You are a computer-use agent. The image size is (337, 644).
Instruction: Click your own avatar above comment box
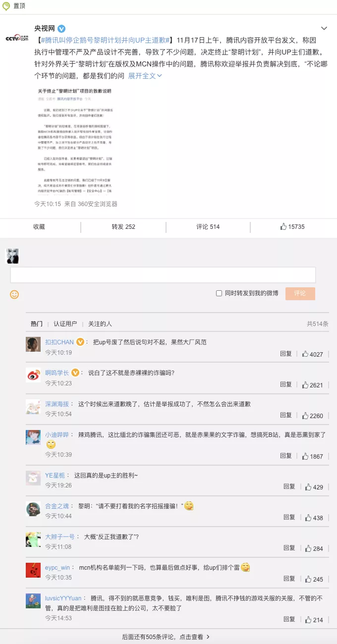[12, 256]
